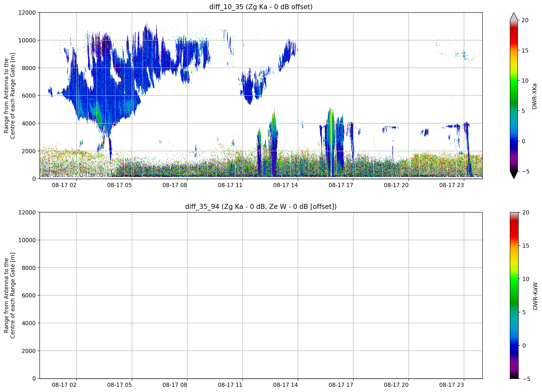
Task: Click the title "diff_10_35 (Zg Ka - 0 dB offset)"
Action: [261, 7]
